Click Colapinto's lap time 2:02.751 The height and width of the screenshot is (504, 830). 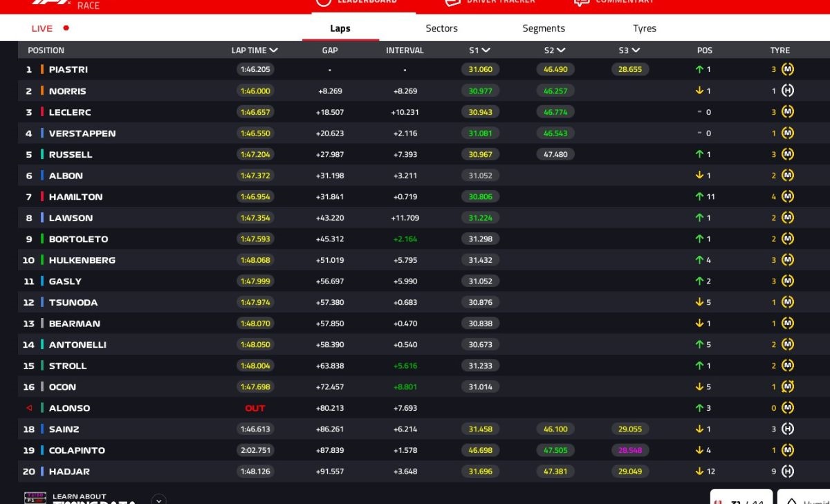pyautogui.click(x=255, y=450)
